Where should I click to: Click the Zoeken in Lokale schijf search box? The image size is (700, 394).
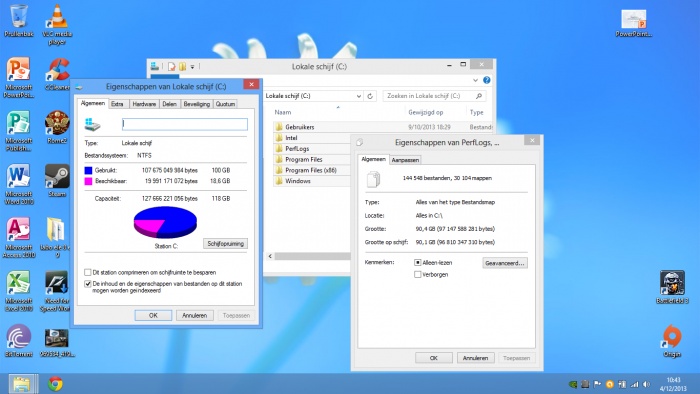point(434,96)
